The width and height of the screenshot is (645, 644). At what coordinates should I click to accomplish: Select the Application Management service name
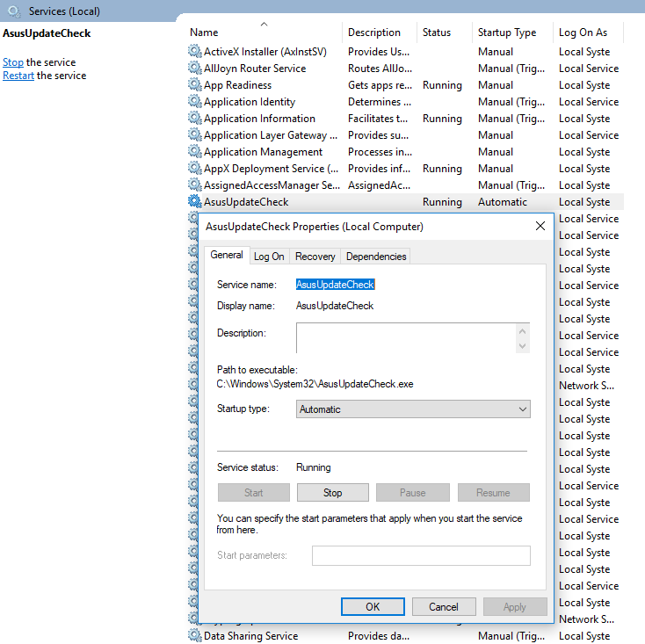tap(264, 152)
